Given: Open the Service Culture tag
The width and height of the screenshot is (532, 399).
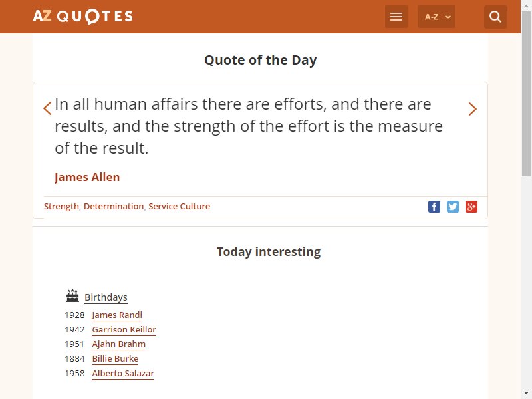Looking at the screenshot, I should 179,207.
